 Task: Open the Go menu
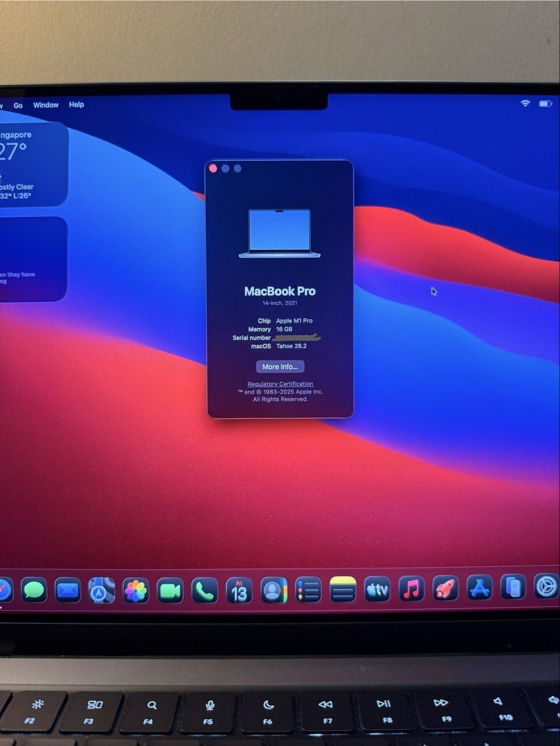[18, 106]
